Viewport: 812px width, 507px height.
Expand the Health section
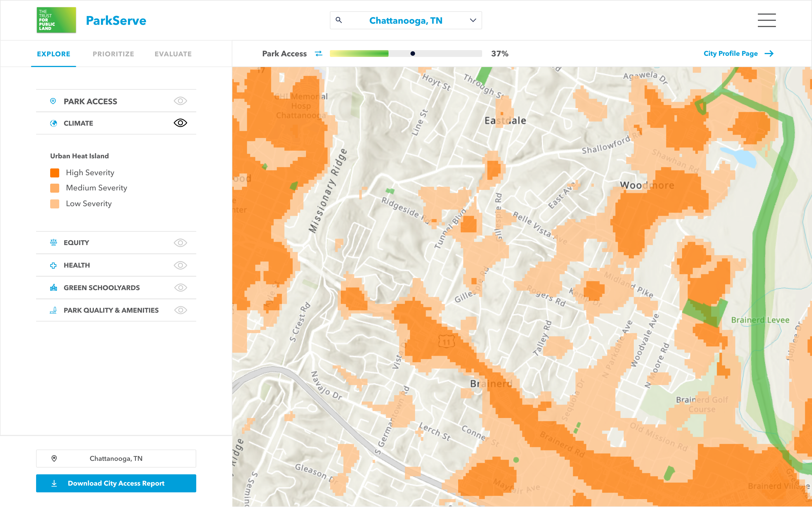(x=77, y=265)
